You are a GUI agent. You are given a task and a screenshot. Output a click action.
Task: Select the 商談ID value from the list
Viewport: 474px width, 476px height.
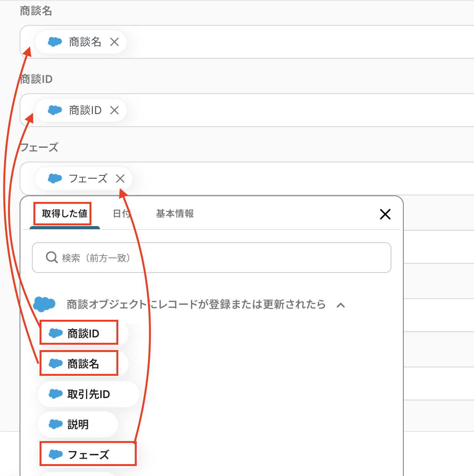click(x=83, y=333)
